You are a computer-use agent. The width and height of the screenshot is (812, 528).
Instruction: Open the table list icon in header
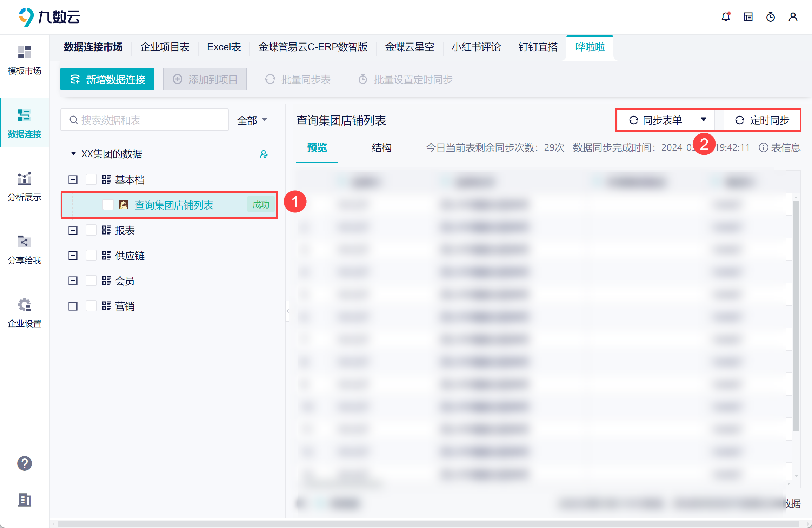[x=748, y=17]
